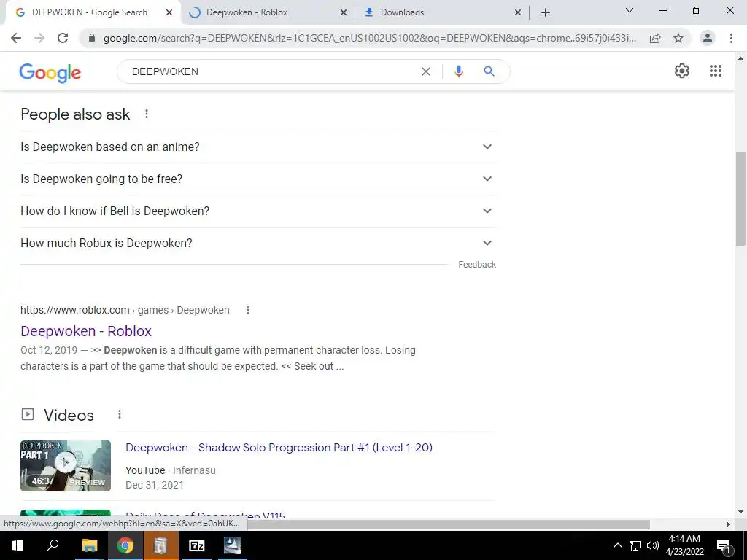Viewport: 747px width, 560px height.
Task: Open Shadow Solo Progression Part #1 video link
Action: click(x=279, y=448)
